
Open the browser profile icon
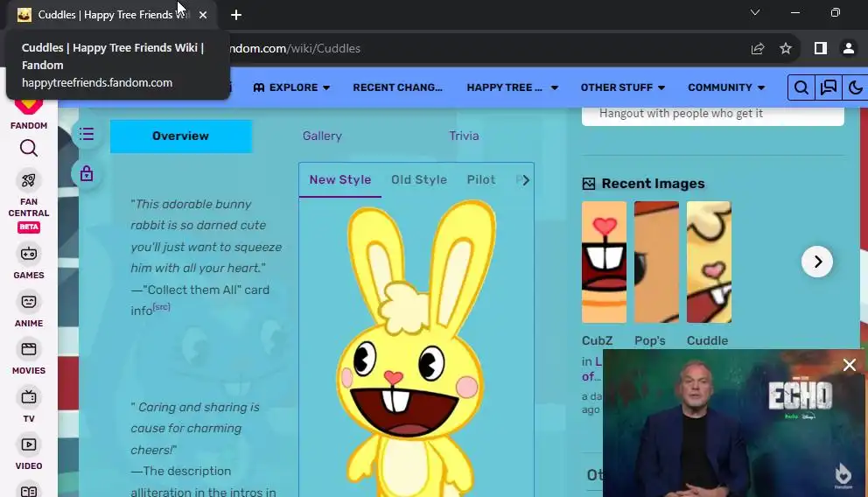(848, 49)
